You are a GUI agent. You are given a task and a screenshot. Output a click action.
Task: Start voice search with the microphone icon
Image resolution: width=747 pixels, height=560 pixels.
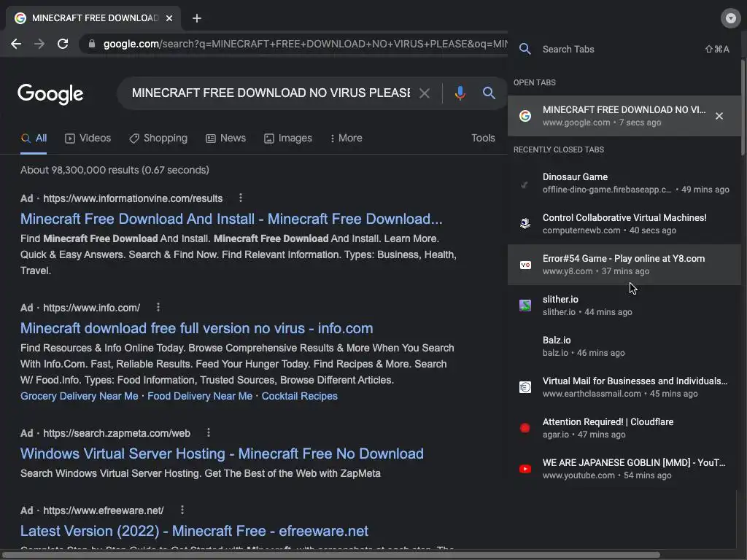click(460, 93)
